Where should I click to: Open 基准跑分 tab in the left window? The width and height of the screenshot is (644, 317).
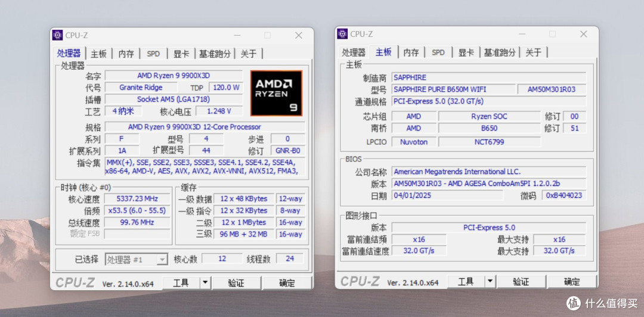[215, 54]
